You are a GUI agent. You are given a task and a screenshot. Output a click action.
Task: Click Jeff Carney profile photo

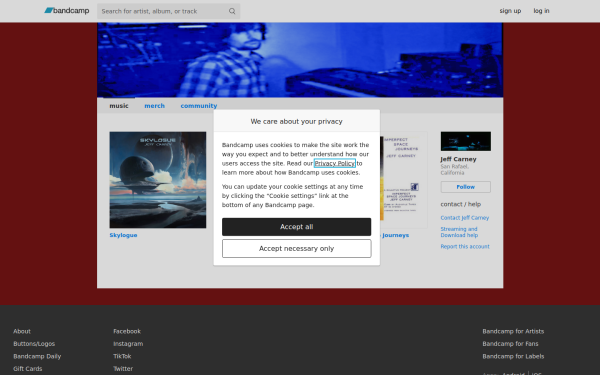466,141
